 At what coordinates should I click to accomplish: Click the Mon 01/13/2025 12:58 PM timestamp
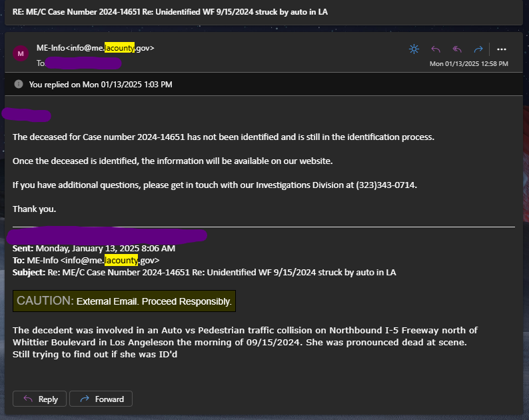coord(468,64)
